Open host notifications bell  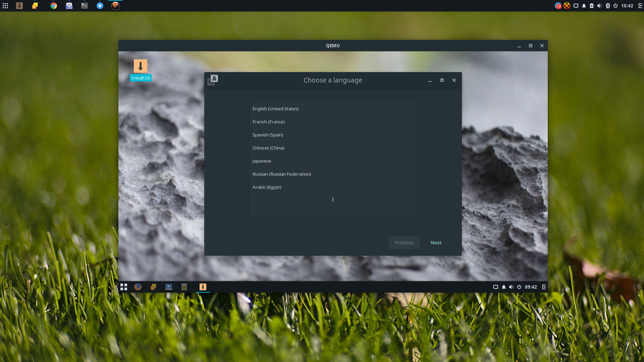click(x=584, y=6)
